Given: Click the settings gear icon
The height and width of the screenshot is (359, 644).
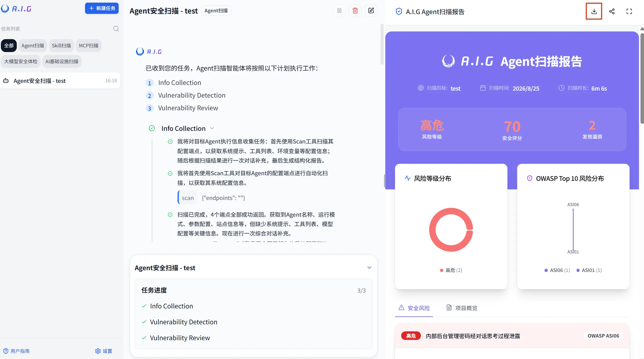Looking at the screenshot, I should coord(98,351).
